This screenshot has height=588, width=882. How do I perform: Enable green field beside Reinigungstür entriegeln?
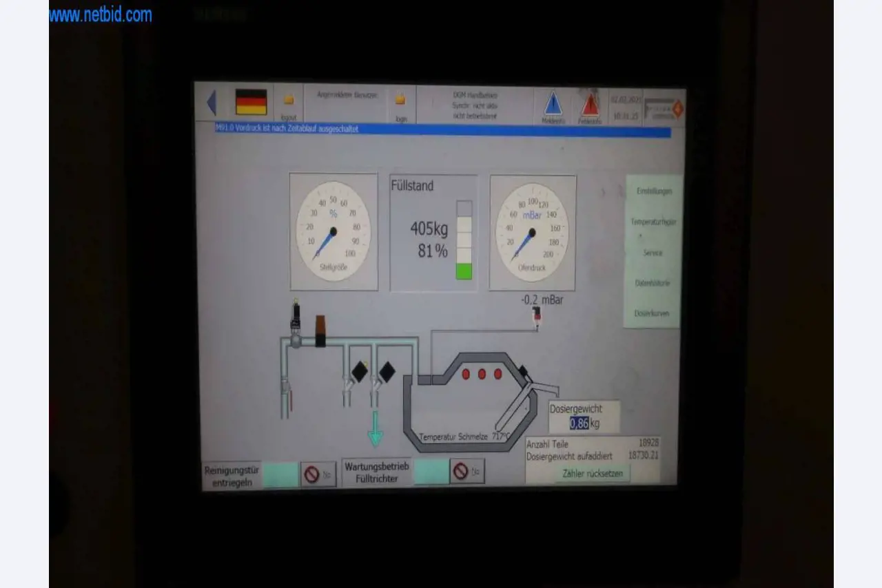pyautogui.click(x=280, y=475)
